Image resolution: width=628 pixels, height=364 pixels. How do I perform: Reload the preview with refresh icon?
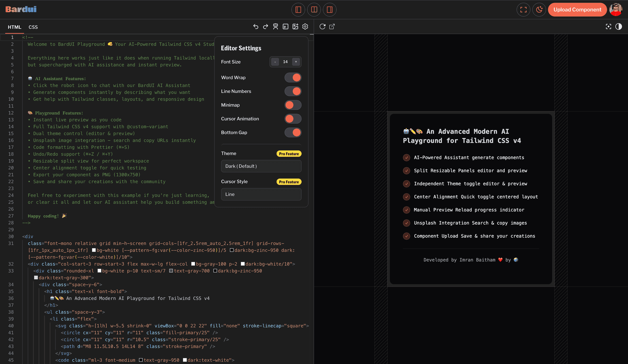pos(322,26)
